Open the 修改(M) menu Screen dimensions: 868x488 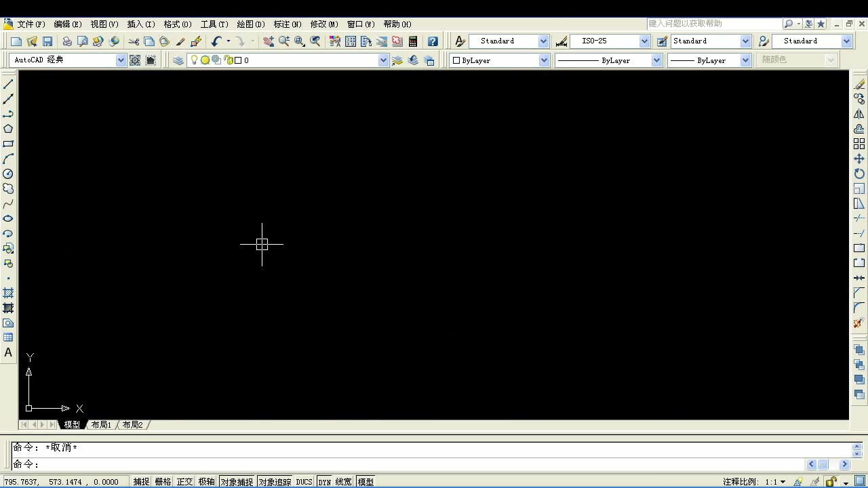point(324,24)
